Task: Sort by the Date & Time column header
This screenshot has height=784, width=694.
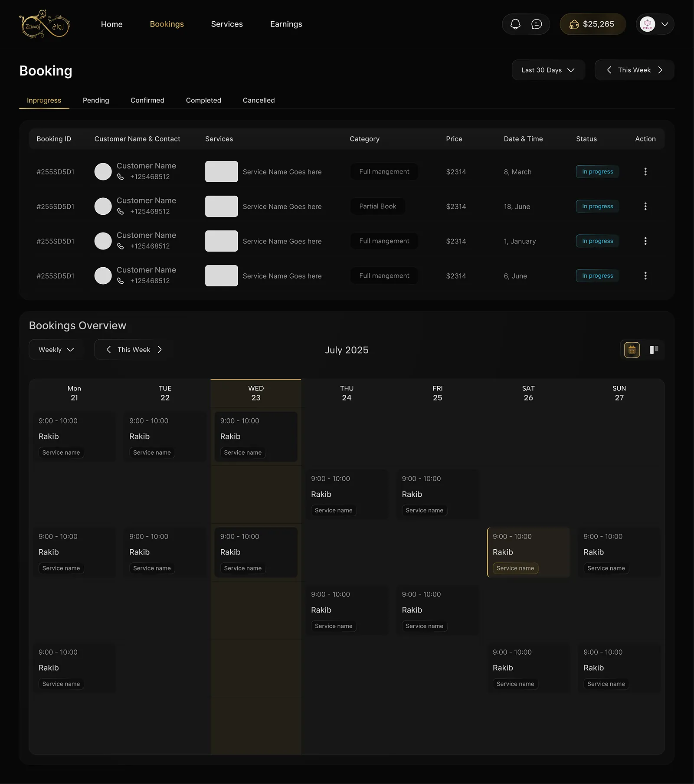Action: [524, 139]
